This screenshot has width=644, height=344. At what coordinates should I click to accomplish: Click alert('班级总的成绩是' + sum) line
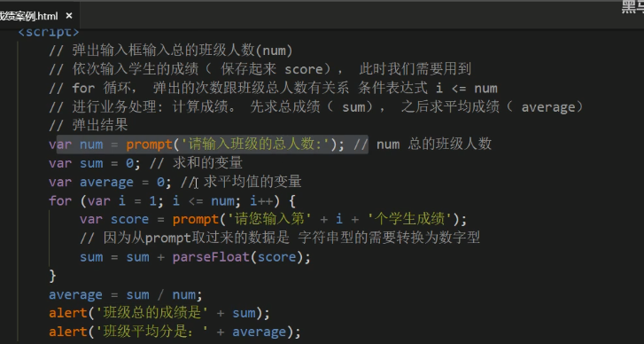(x=159, y=313)
